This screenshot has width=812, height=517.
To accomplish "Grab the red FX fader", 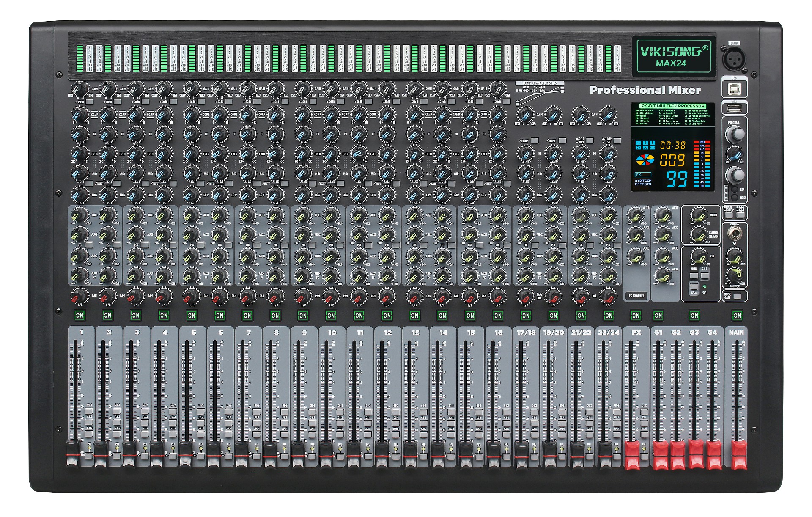I will 632,456.
